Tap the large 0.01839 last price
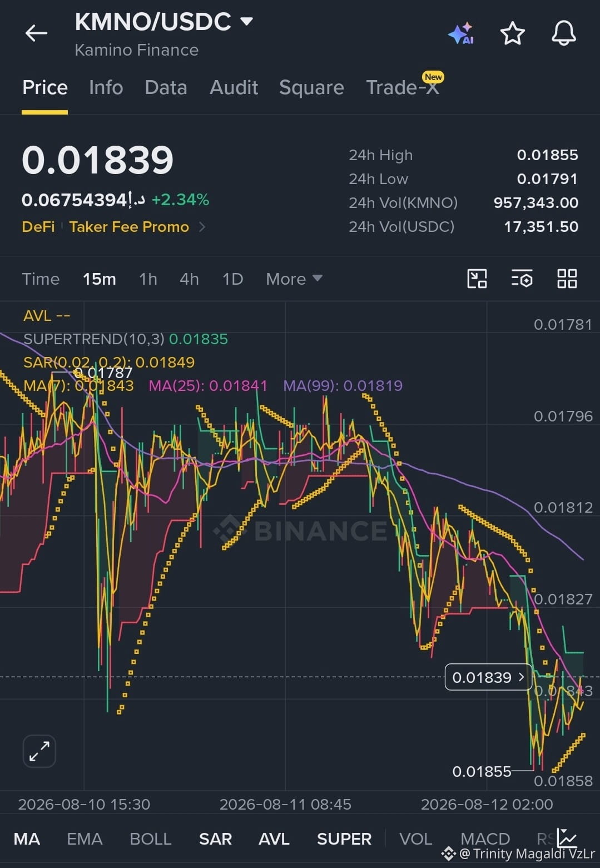This screenshot has height=868, width=600. [x=97, y=161]
